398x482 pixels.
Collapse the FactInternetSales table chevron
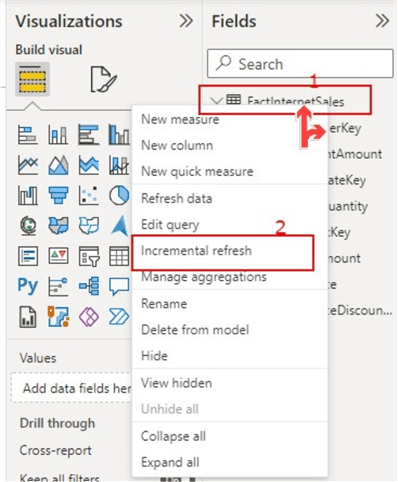point(217,101)
